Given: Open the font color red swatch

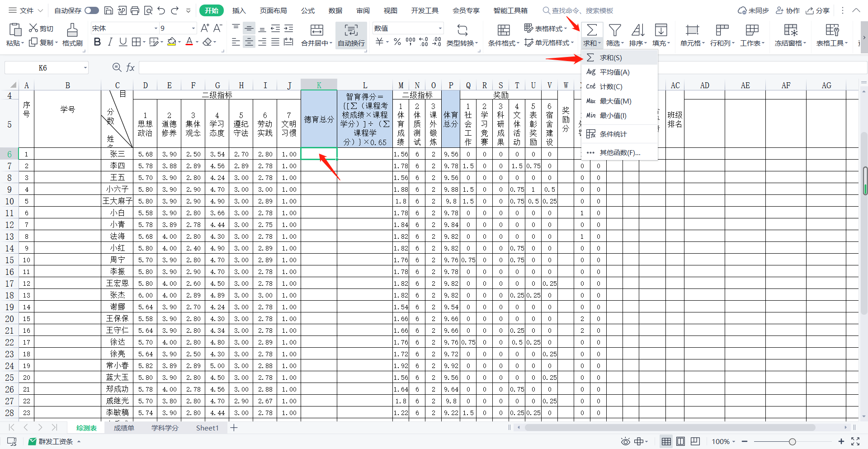Looking at the screenshot, I should 189,42.
